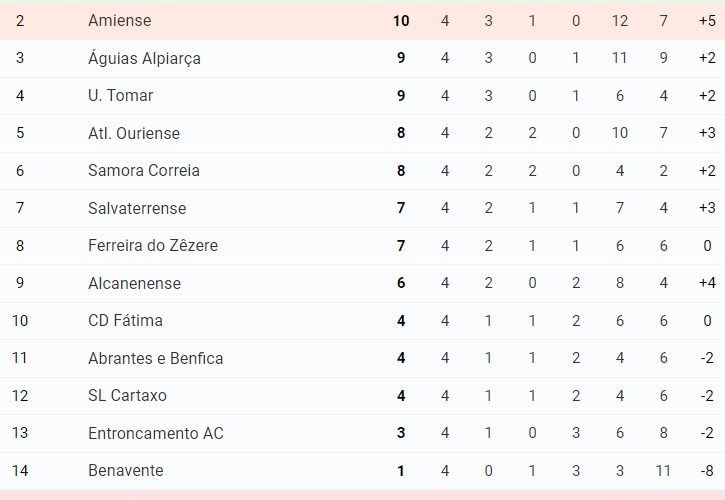Click Amiense's goals scored value 12
This screenshot has width=725, height=500.
[620, 21]
